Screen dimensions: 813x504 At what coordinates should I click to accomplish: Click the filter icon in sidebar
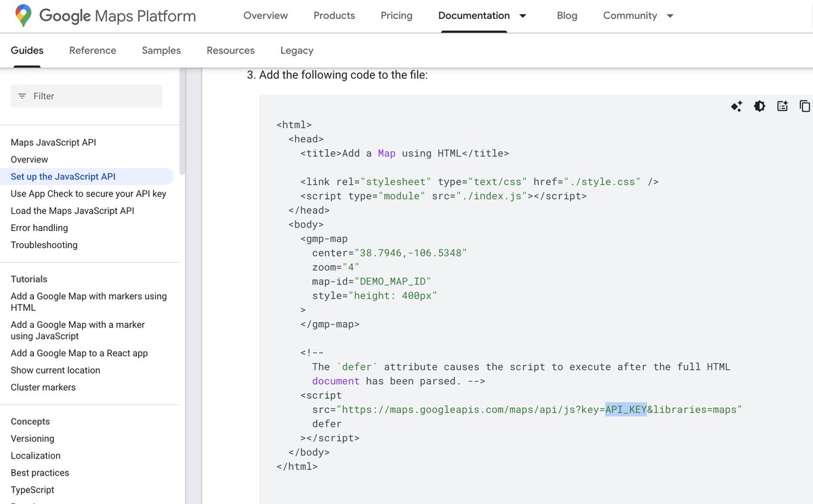point(22,96)
